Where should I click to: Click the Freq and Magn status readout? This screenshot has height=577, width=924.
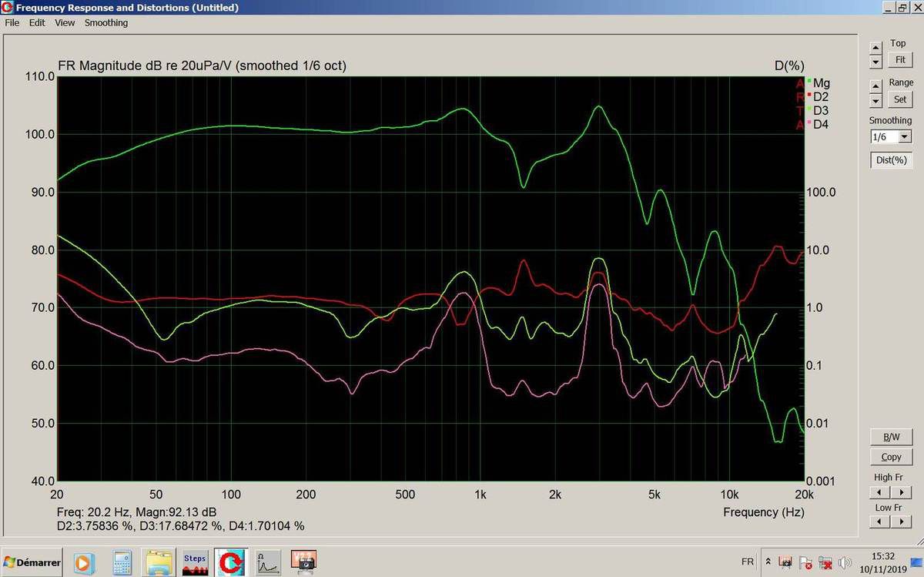(136, 512)
